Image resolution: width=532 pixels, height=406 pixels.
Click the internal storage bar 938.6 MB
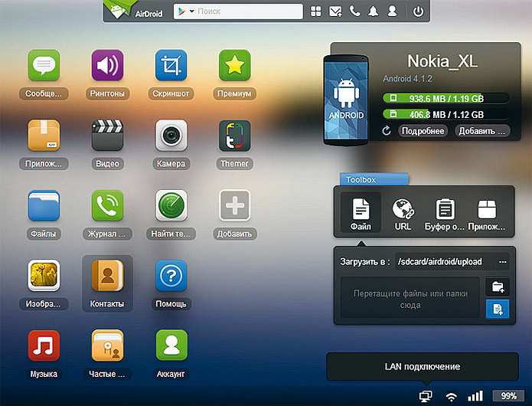[x=446, y=98]
